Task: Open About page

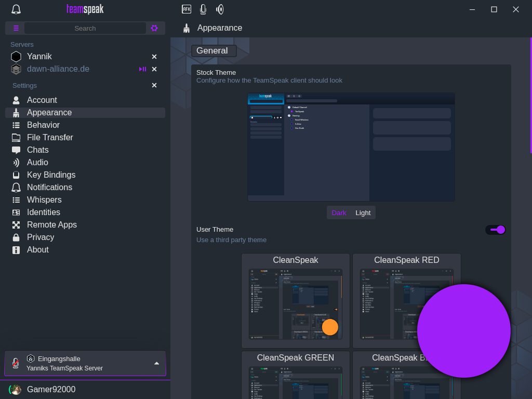Action: (85, 250)
